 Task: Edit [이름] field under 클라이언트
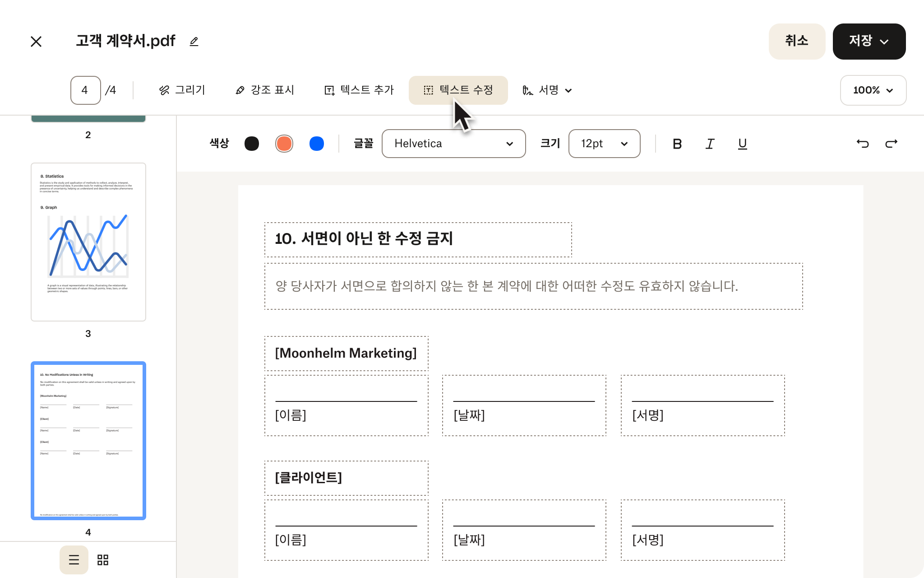tap(346, 530)
